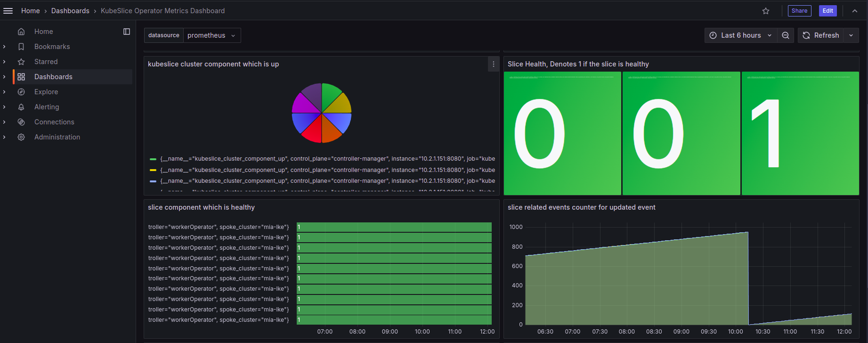This screenshot has width=868, height=343.
Task: Expand the Bookmarks sidebar section
Action: tap(4, 47)
